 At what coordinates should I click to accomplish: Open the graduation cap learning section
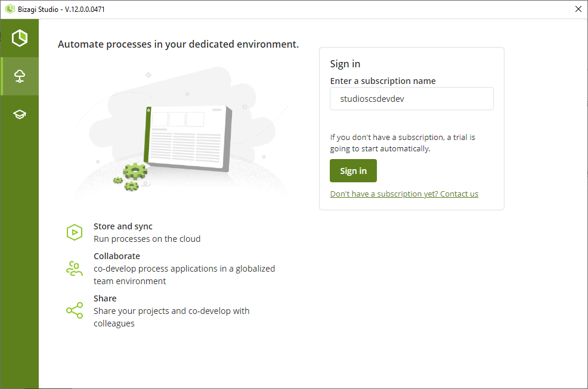(20, 114)
